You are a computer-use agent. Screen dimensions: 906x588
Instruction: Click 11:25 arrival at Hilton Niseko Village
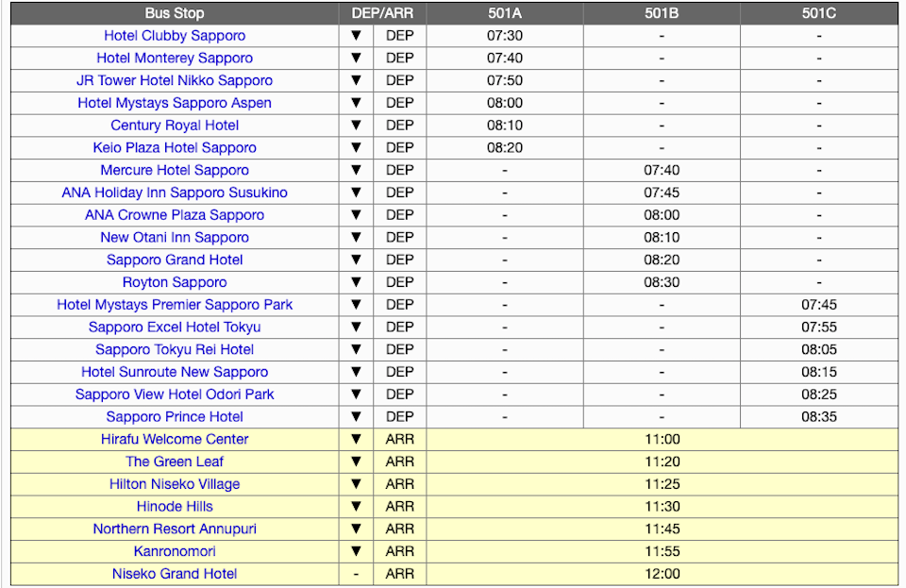(x=663, y=484)
